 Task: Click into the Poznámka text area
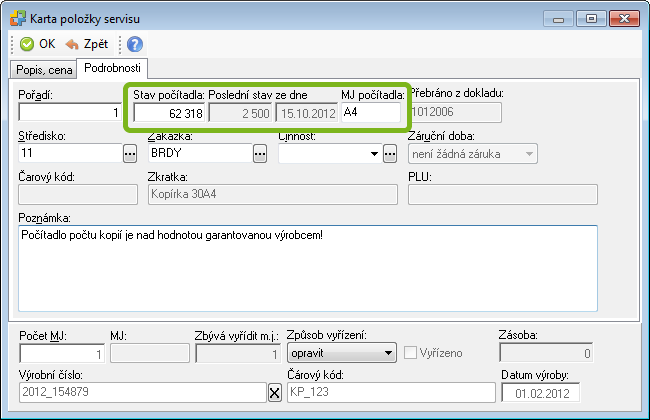pos(308,268)
